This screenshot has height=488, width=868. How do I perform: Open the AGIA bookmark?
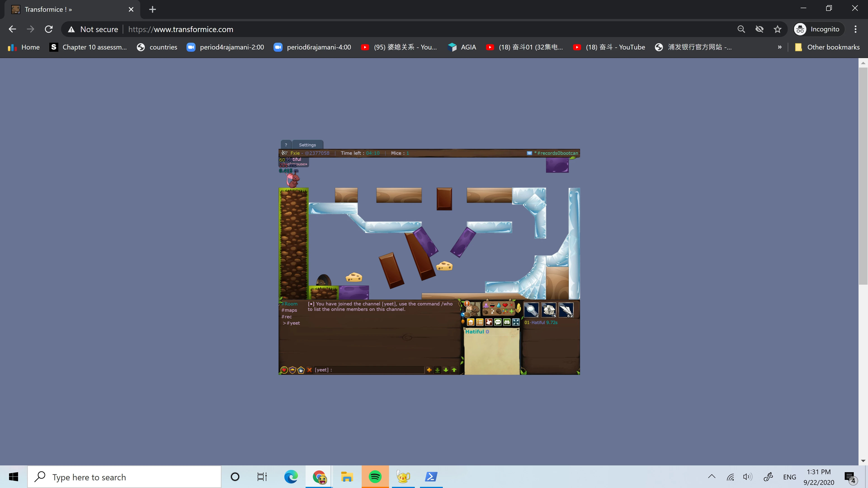pyautogui.click(x=462, y=47)
